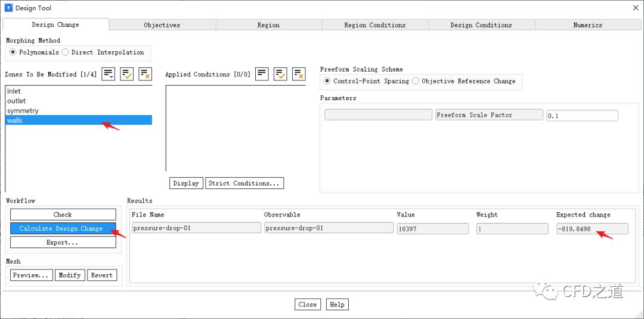The image size is (644, 319).
Task: Select the walls zone
Action: click(79, 120)
